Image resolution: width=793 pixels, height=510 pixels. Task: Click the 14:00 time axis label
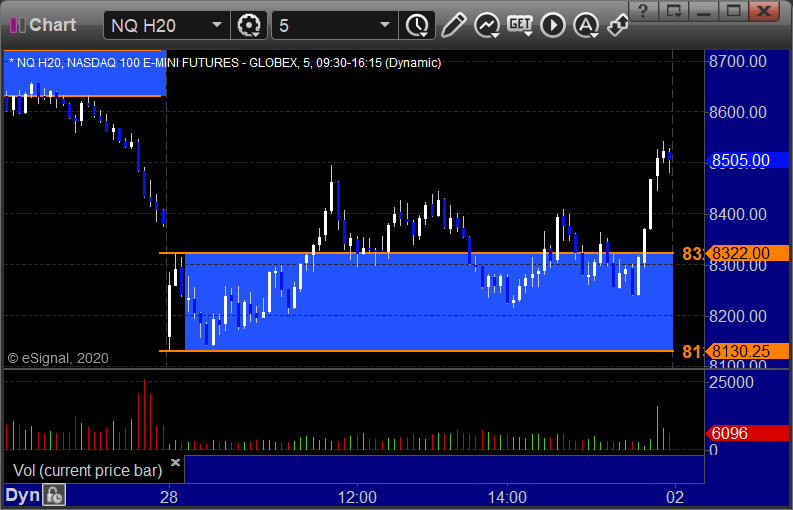(507, 497)
